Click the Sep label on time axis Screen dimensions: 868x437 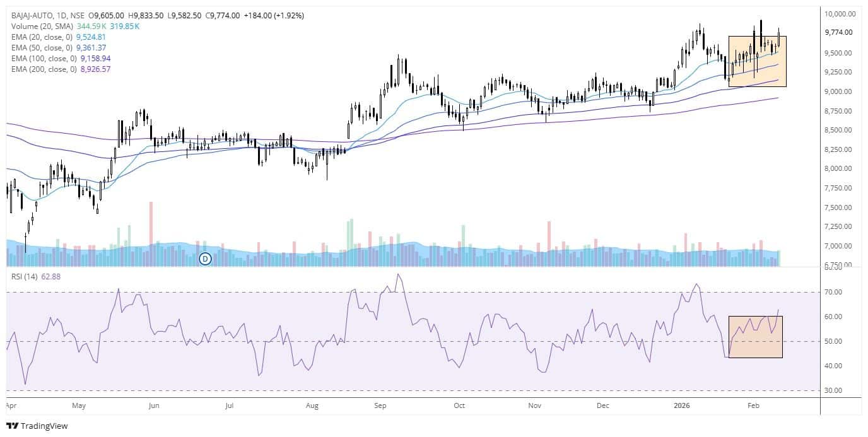click(380, 405)
